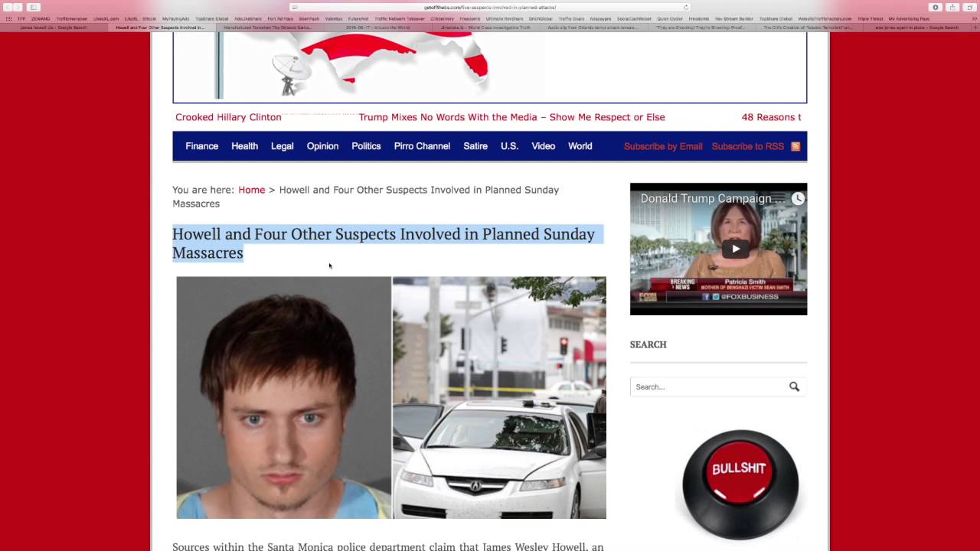Screen dimensions: 980x551
Task: Open the Crooked Hillary Clinton ticker headline
Action: tap(228, 117)
